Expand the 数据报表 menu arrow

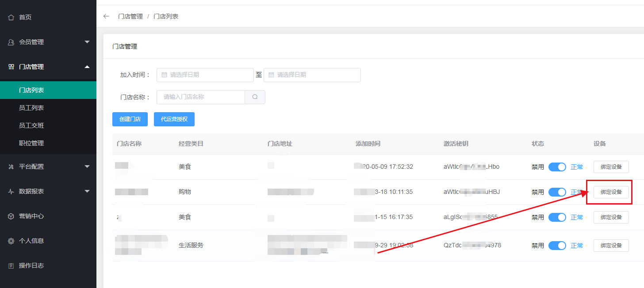(x=87, y=191)
